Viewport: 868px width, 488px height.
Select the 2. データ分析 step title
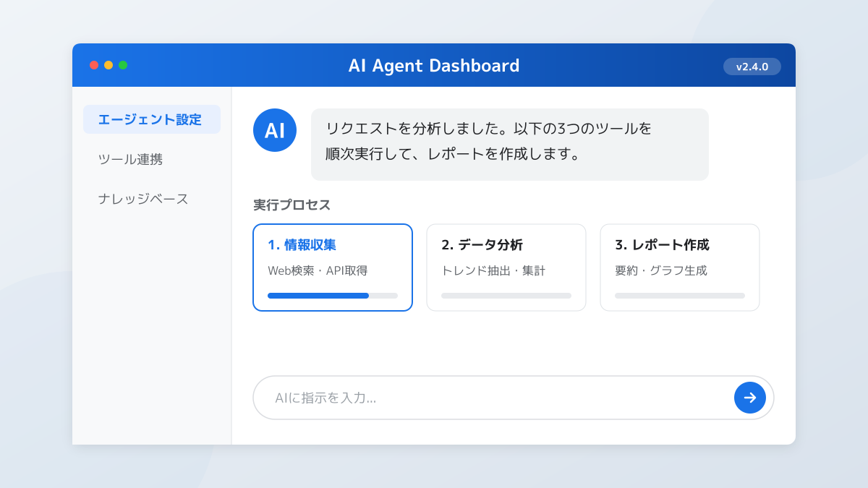[x=482, y=245]
